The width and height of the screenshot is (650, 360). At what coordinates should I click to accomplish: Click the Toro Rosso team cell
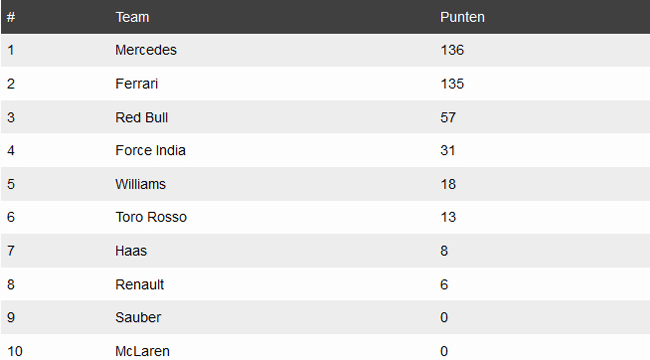151,217
